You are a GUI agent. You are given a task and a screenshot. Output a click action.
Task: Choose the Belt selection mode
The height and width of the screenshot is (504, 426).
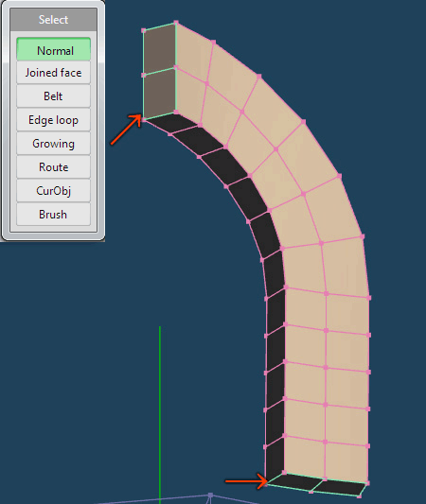coord(53,96)
